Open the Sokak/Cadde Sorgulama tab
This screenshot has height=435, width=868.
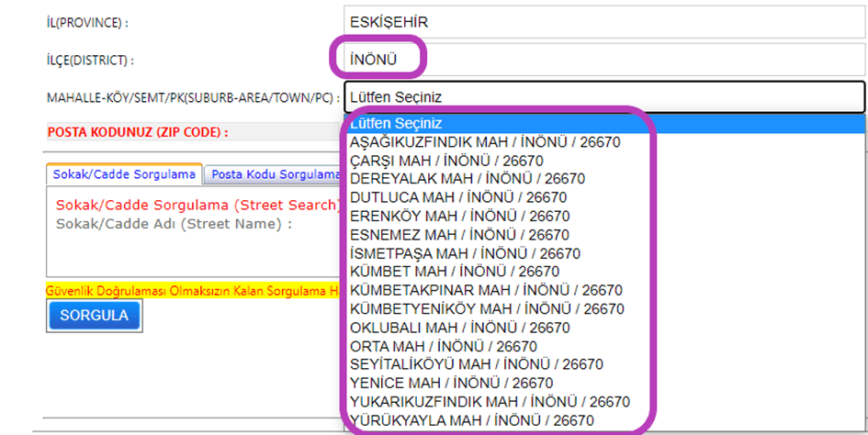pos(124,173)
